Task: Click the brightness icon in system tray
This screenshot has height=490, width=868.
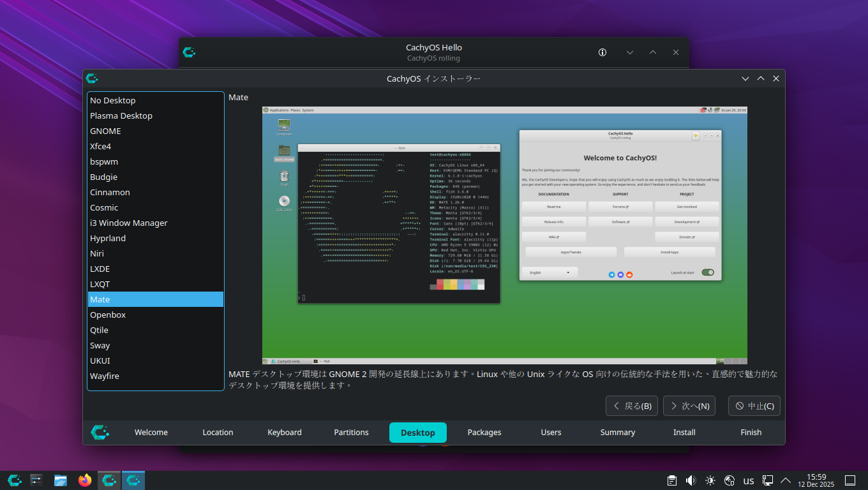Action: pos(710,480)
